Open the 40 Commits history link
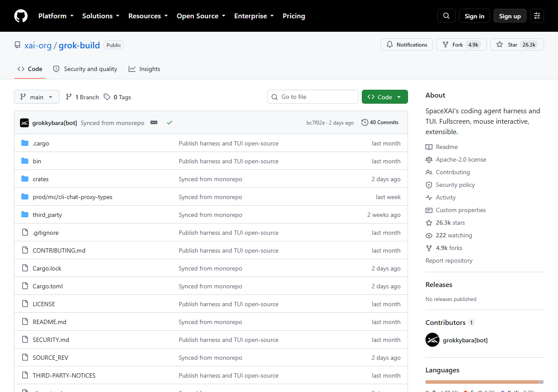Image resolution: width=558 pixels, height=392 pixels. click(380, 122)
